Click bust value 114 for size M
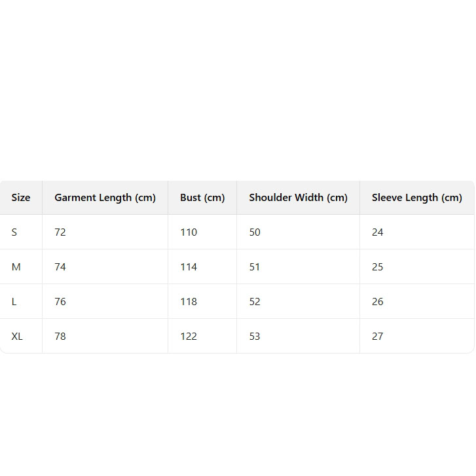This screenshot has width=476, height=476. (189, 267)
